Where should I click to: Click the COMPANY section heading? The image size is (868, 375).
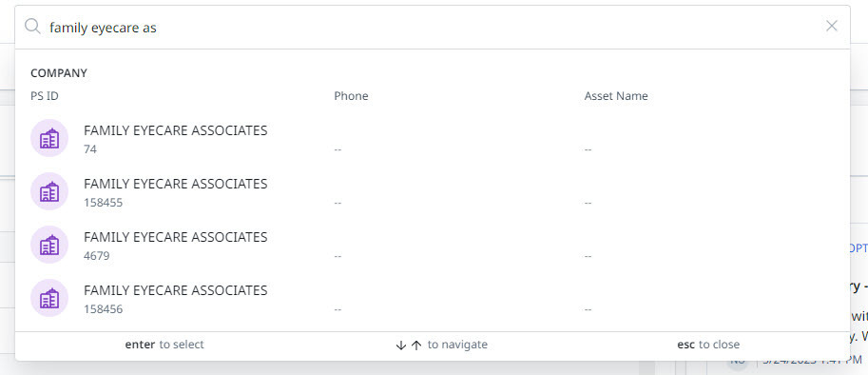click(x=59, y=73)
